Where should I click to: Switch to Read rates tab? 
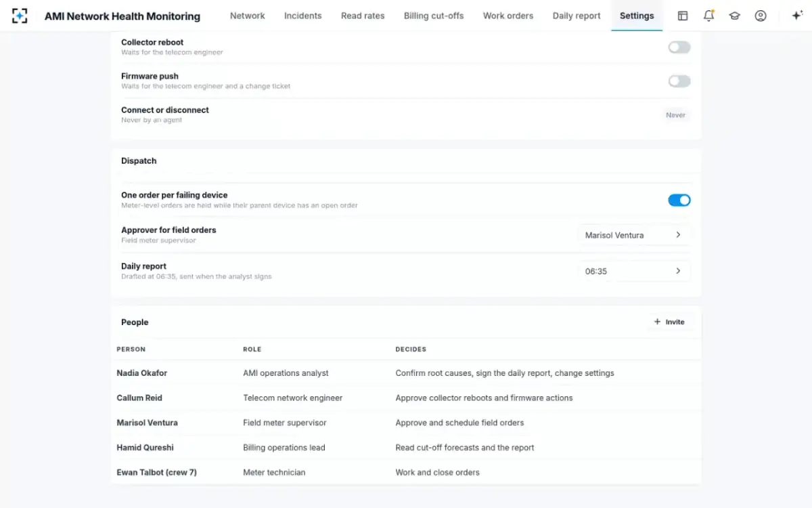pos(363,16)
